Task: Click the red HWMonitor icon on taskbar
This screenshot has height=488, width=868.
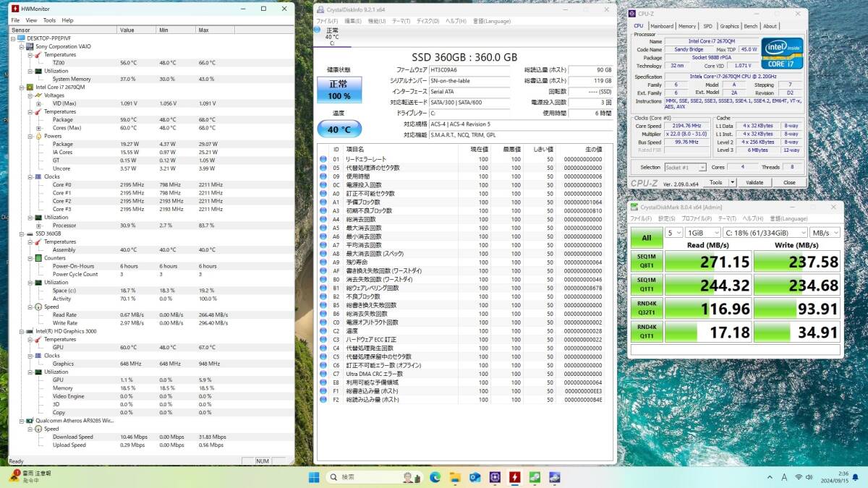Action: 514,477
